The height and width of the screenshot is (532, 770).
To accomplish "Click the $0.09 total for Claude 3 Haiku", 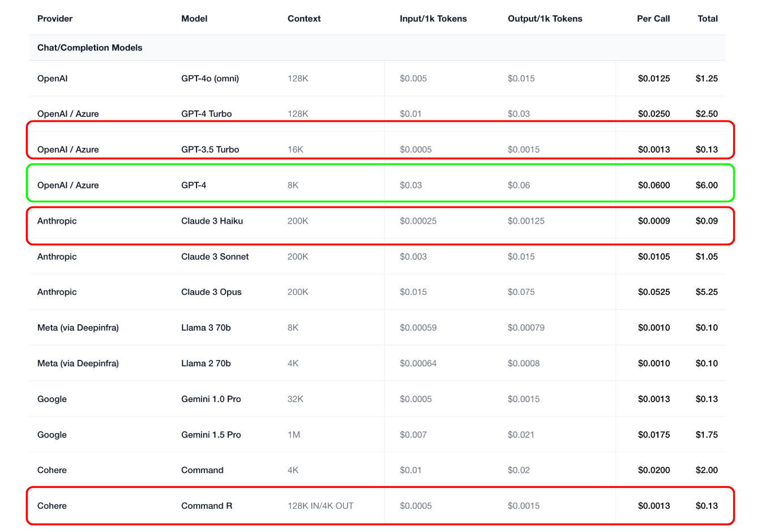I will (x=707, y=221).
